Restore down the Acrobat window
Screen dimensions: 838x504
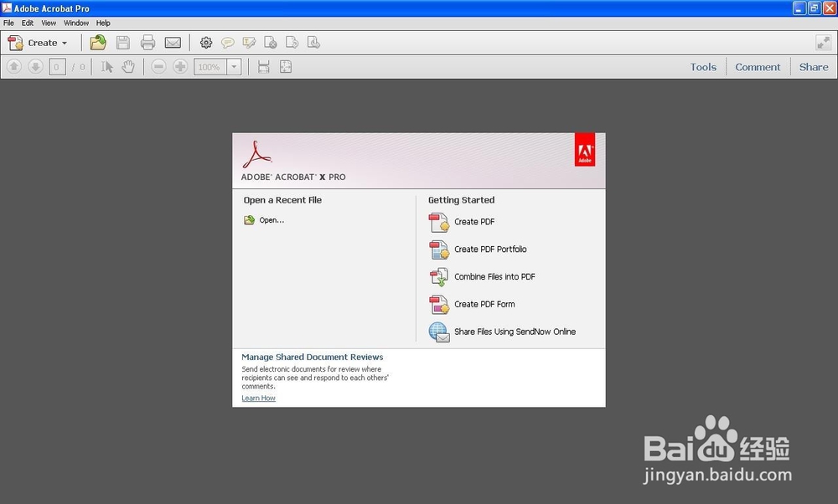point(814,8)
